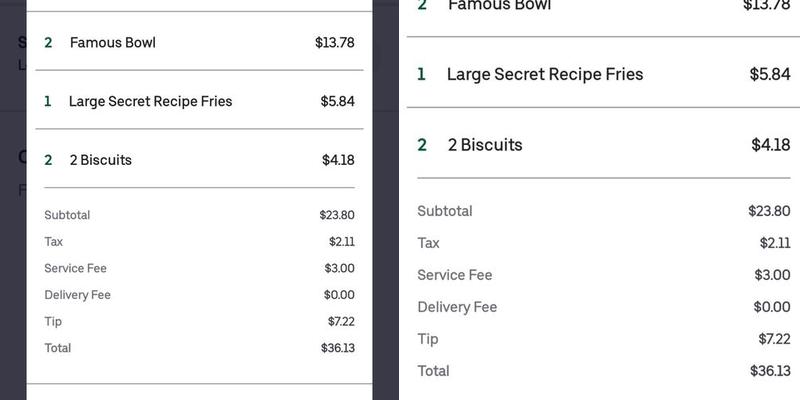Screen dimensions: 800x400
Task: Click the $4.18 price in the enlarged receipt
Action: [770, 145]
